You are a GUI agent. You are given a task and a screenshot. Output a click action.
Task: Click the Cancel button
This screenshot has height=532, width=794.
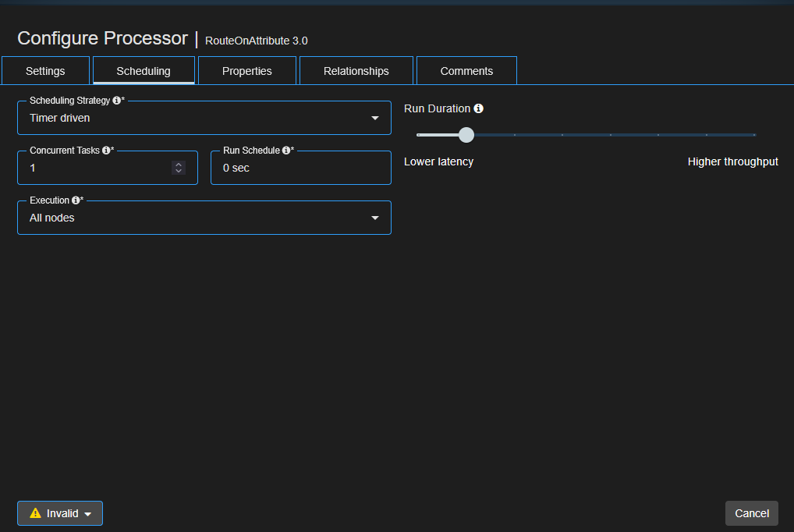point(751,513)
